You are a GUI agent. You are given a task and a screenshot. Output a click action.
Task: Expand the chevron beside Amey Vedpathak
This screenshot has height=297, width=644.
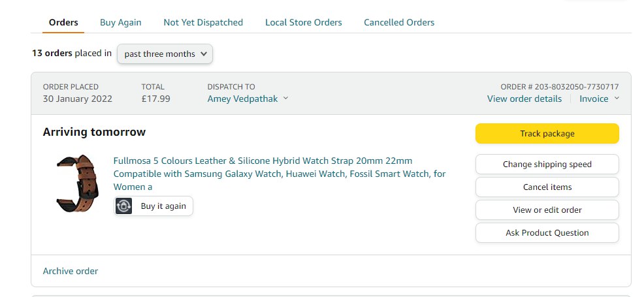pos(285,99)
